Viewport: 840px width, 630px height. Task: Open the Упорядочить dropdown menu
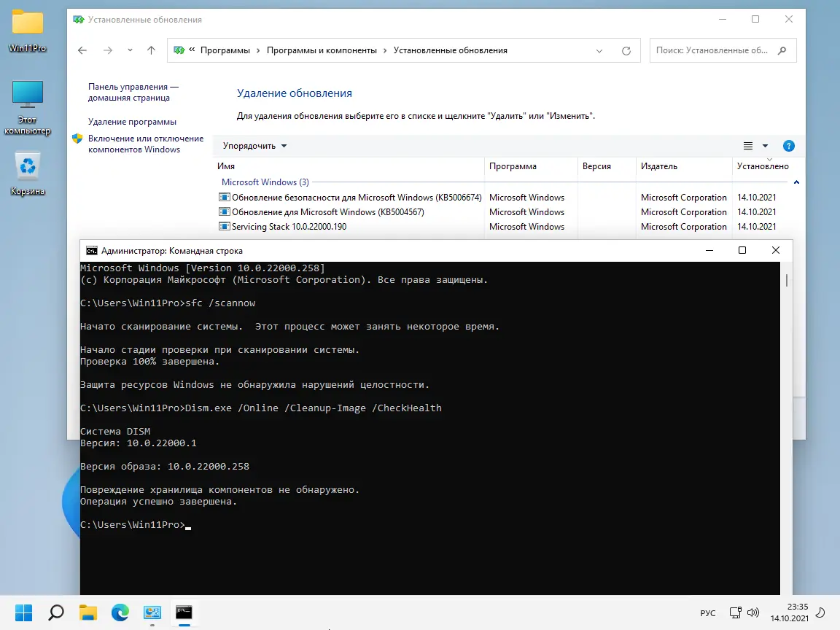coord(253,145)
